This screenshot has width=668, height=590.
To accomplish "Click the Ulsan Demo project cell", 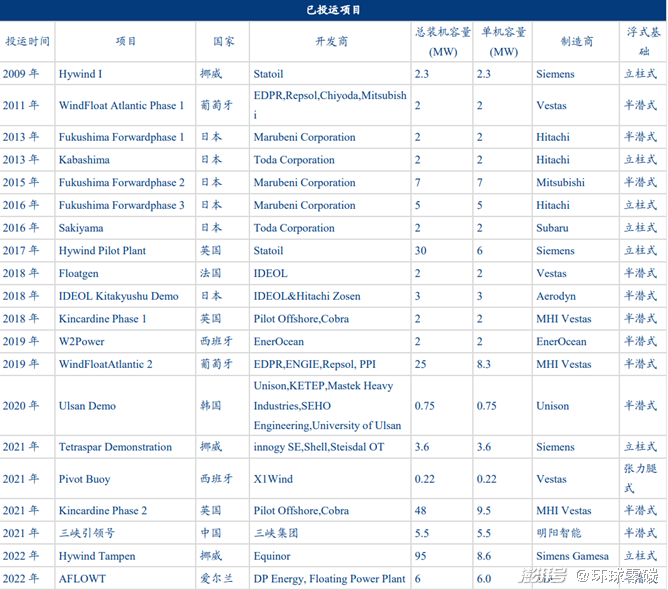I will click(87, 406).
